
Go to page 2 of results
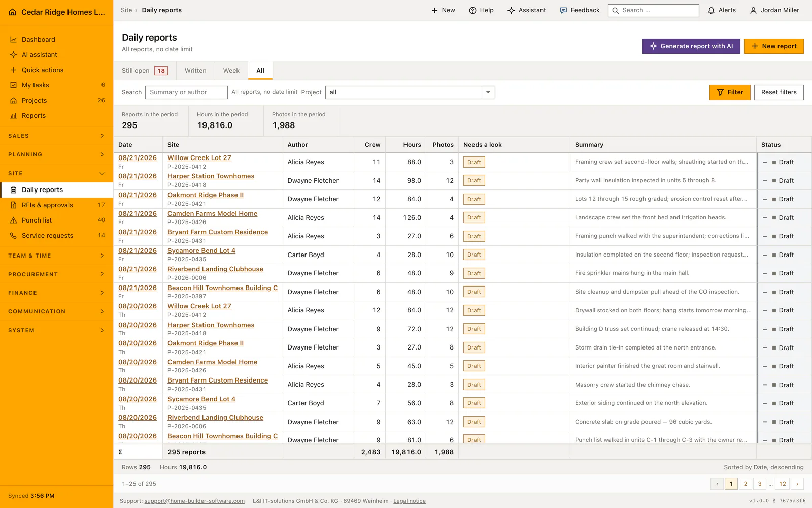point(746,484)
